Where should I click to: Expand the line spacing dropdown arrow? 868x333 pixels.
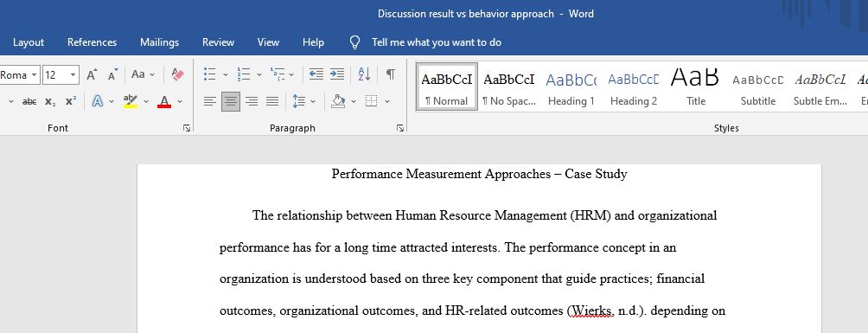[313, 102]
